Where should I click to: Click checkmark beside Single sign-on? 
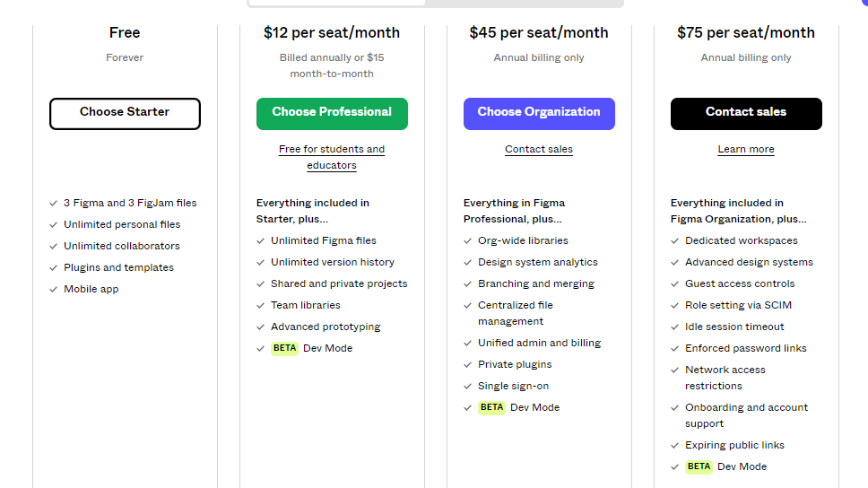click(x=468, y=386)
